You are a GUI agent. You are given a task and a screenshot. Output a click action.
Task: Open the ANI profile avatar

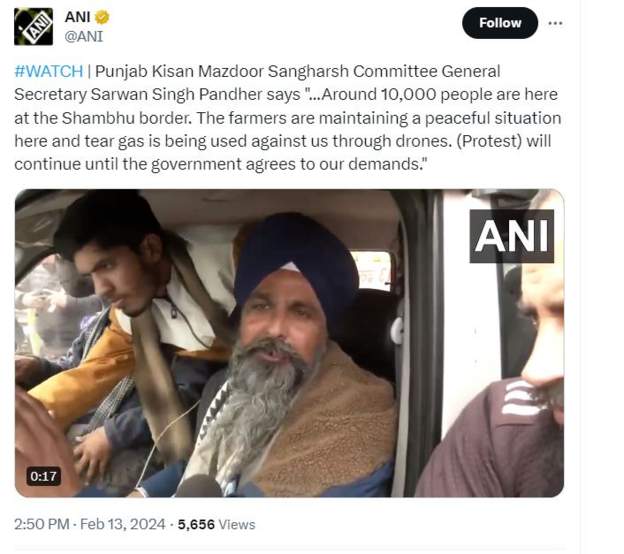click(x=33, y=26)
